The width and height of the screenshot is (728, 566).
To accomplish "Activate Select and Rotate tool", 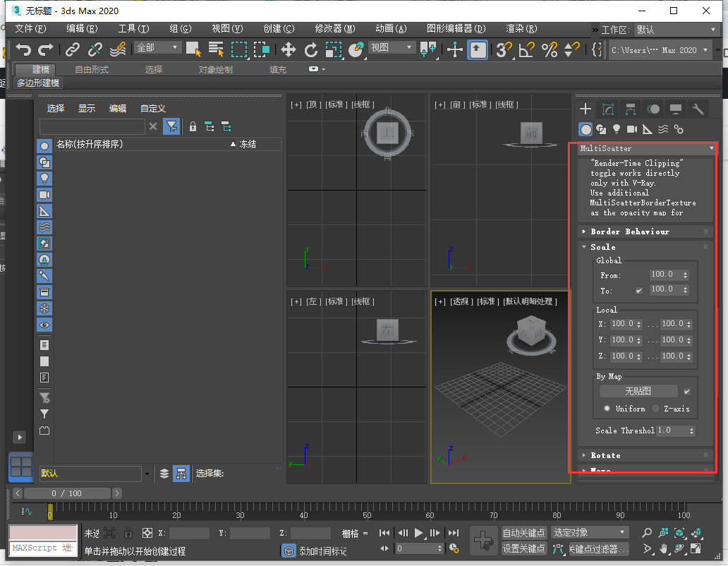I will coord(311,49).
